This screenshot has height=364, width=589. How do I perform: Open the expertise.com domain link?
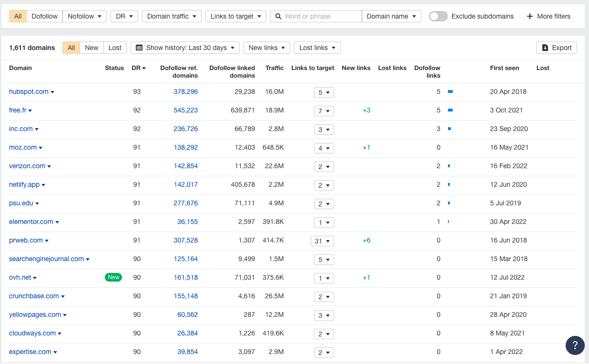[30, 352]
